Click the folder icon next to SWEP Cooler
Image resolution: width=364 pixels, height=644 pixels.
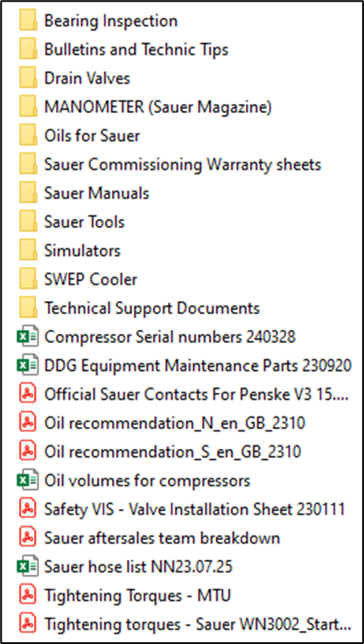(x=28, y=280)
